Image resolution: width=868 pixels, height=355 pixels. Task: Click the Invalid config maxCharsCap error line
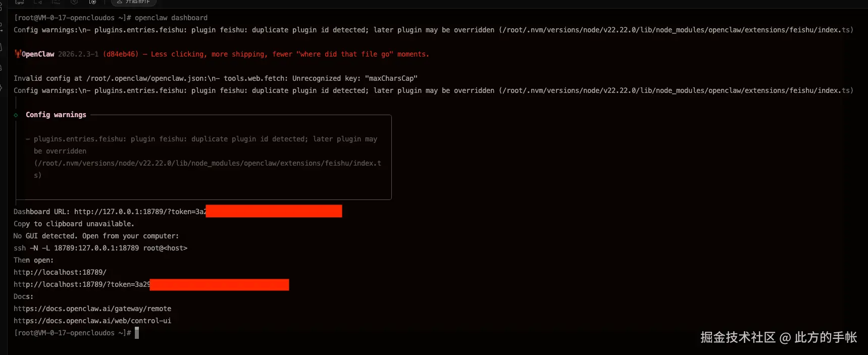[x=216, y=78]
